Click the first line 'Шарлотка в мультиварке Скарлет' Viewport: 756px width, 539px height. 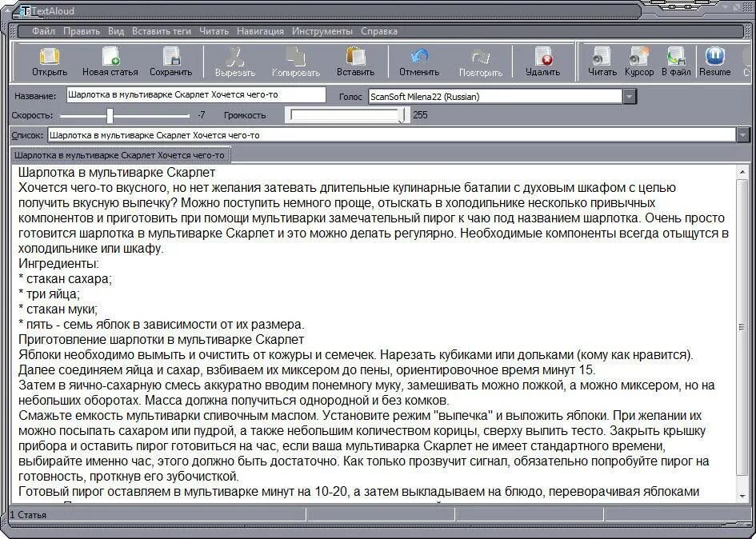tap(117, 172)
